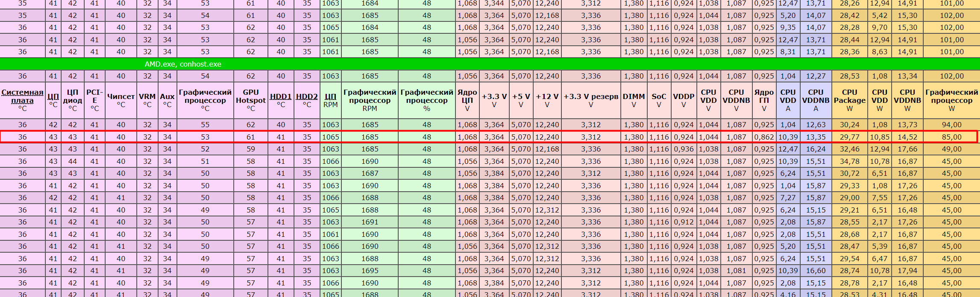Open the underlined HDD1 header link

point(281,97)
